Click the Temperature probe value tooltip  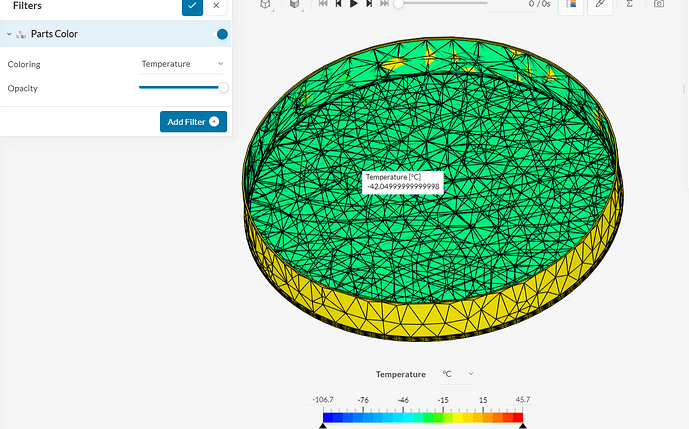pyautogui.click(x=403, y=182)
